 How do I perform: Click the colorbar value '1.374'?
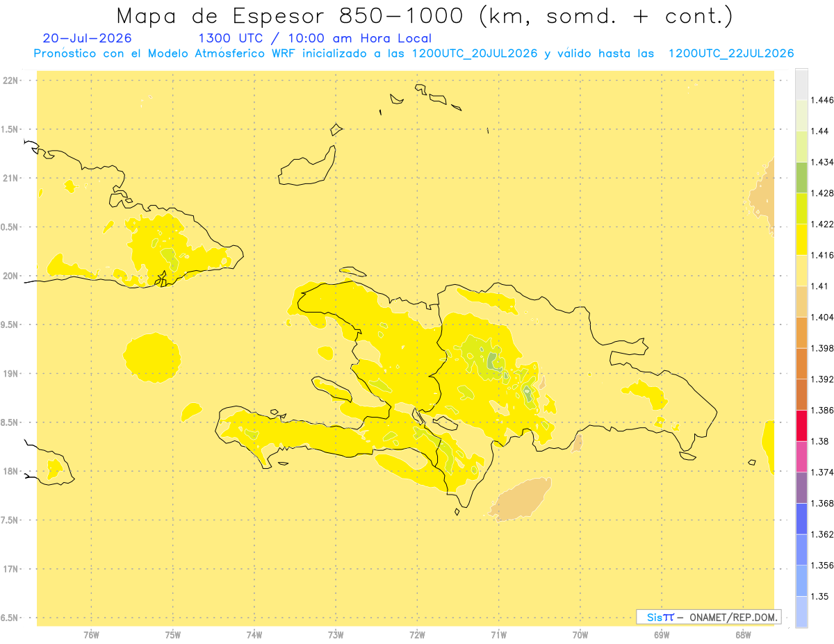tap(822, 472)
